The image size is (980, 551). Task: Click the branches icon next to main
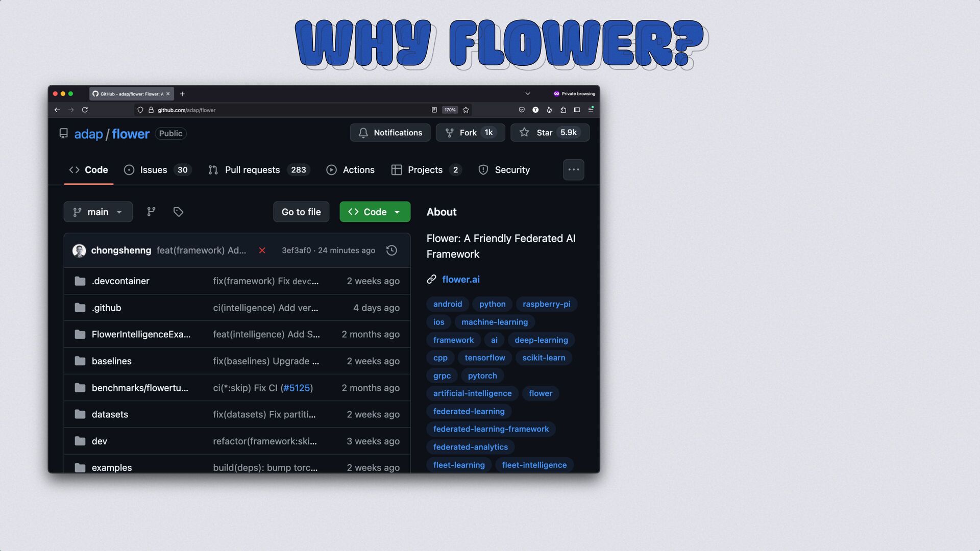151,212
